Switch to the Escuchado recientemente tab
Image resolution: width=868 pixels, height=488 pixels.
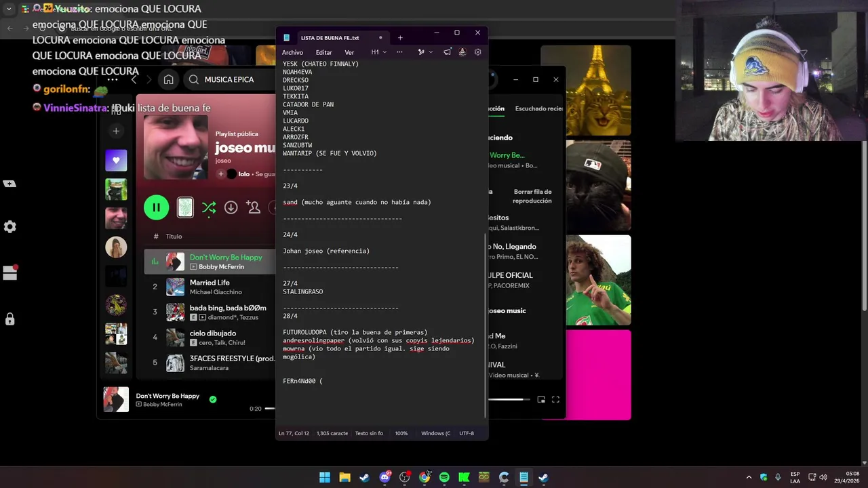(539, 108)
